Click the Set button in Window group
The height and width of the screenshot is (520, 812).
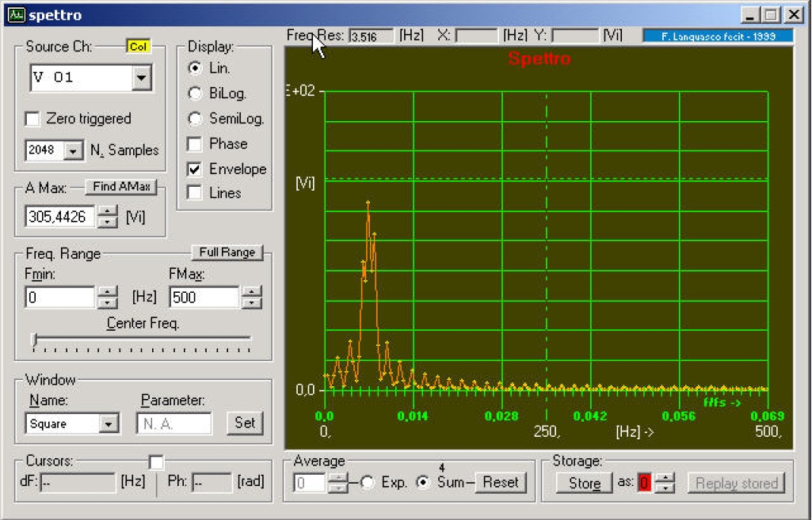(x=245, y=423)
